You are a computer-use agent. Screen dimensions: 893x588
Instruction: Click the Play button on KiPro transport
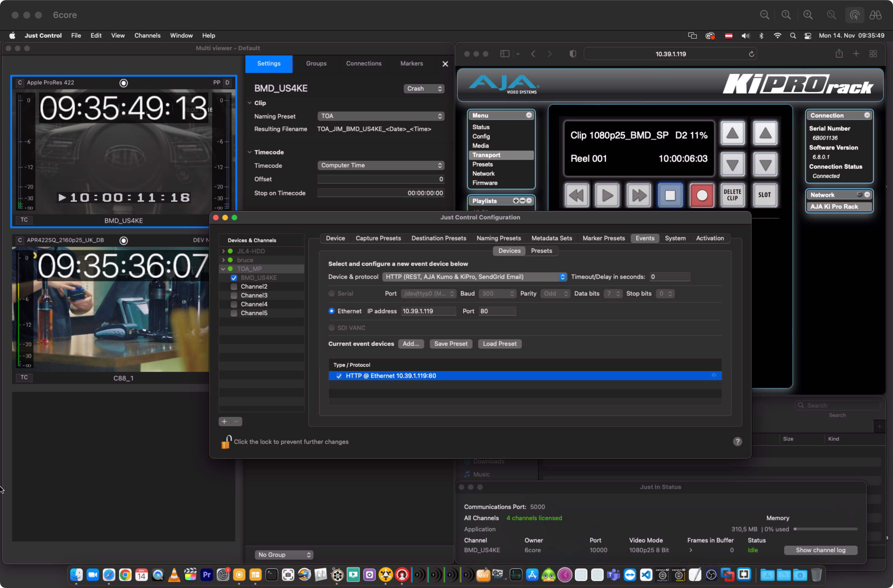point(608,196)
